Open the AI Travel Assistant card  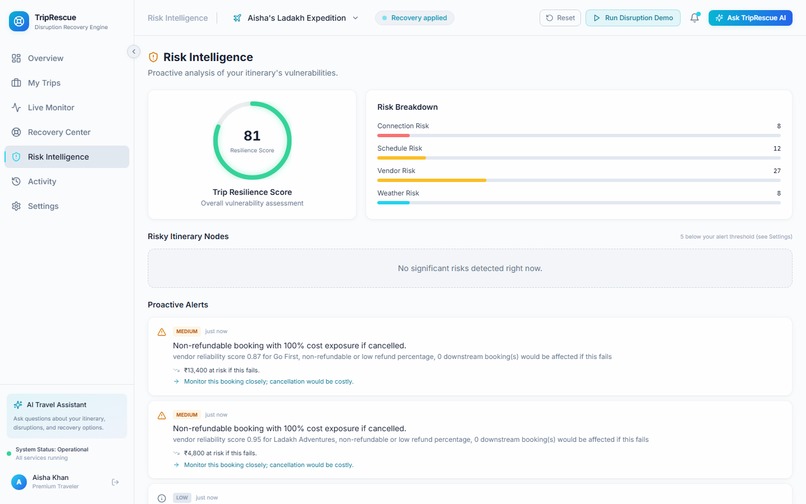66,416
